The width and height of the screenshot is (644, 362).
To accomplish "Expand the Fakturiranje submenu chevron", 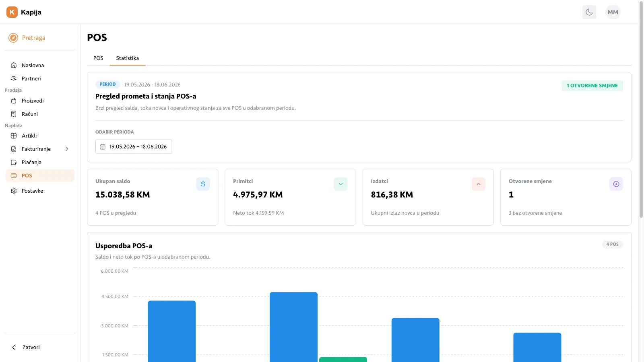I will 67,149.
